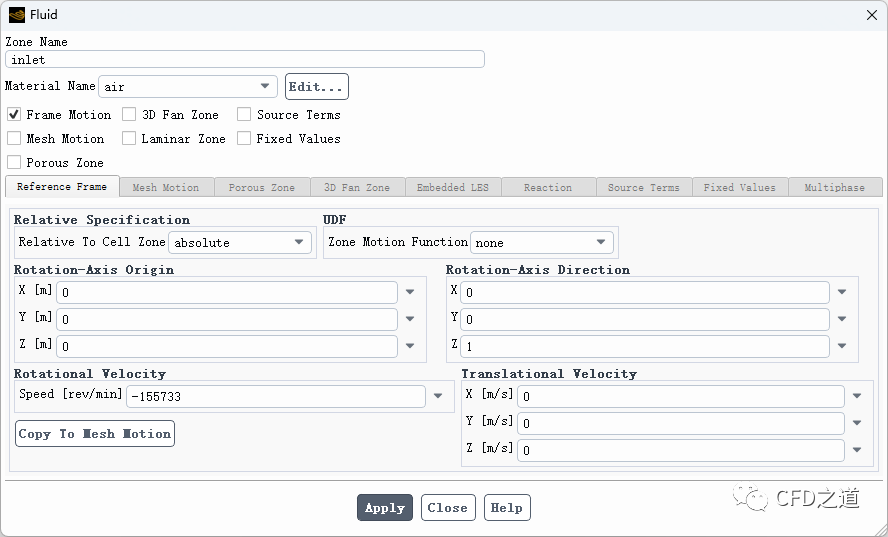Open the Material Name dropdown showing air
This screenshot has width=888, height=537.
tap(188, 87)
